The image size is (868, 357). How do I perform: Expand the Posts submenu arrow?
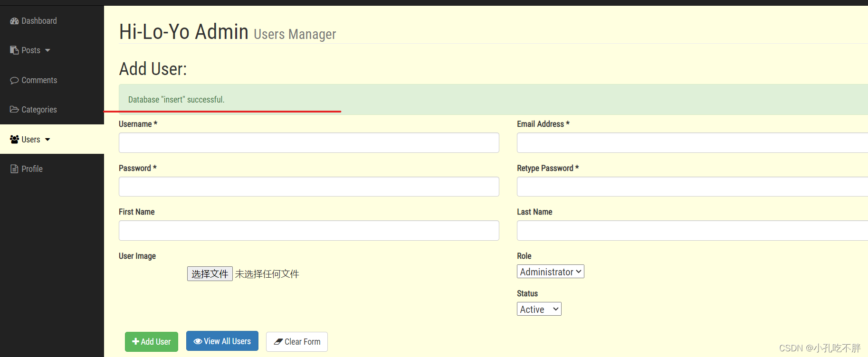[48, 50]
